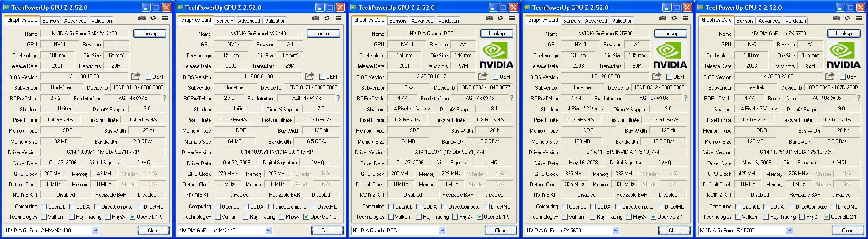Click Close button in GeForce4 MX 440 window

tap(327, 231)
